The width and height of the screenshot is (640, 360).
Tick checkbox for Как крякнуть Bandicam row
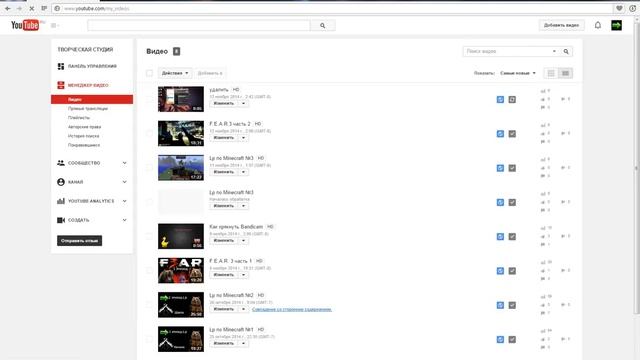coord(149,236)
